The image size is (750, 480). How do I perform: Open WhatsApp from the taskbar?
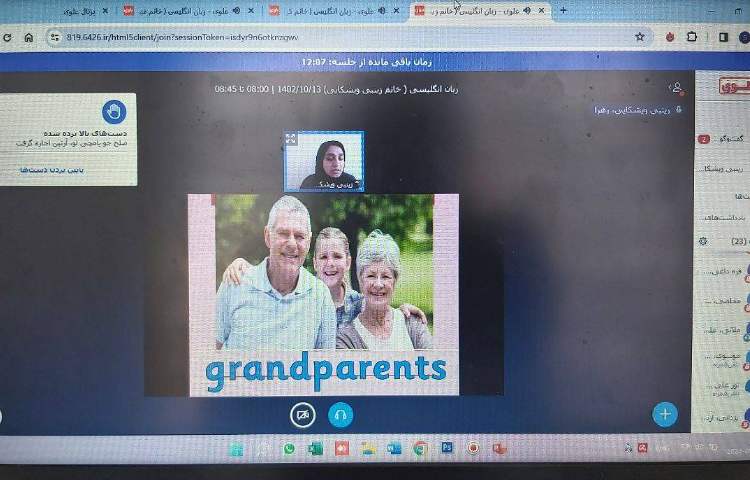coord(290,449)
